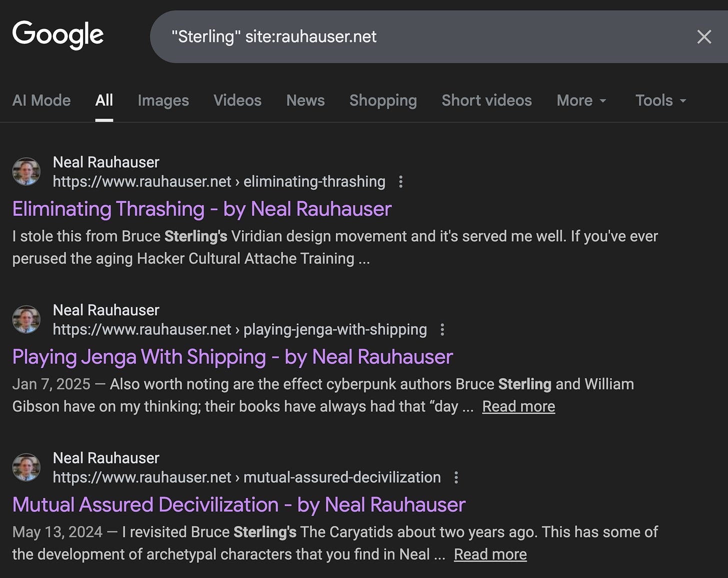
Task: Open Eliminating Thrashing - by Neal Rauhauser link
Action: coord(202,209)
